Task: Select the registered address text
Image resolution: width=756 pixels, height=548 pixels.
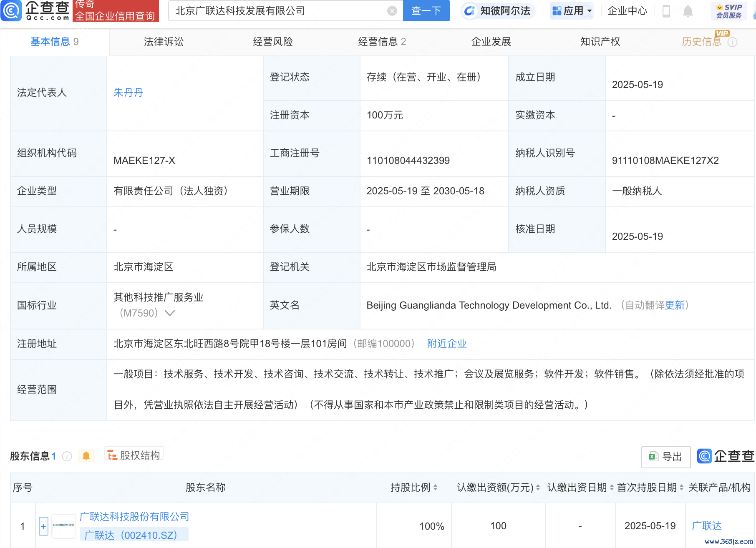Action: pos(230,344)
